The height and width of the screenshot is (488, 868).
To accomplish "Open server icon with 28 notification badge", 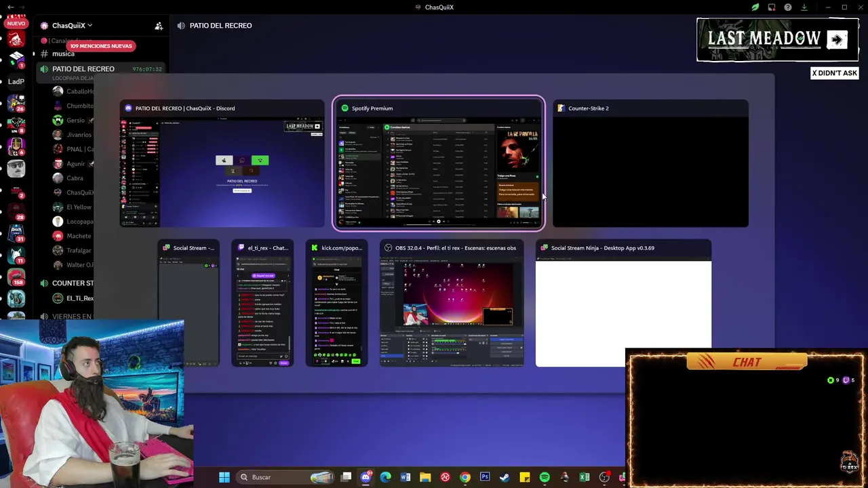I will [x=16, y=212].
